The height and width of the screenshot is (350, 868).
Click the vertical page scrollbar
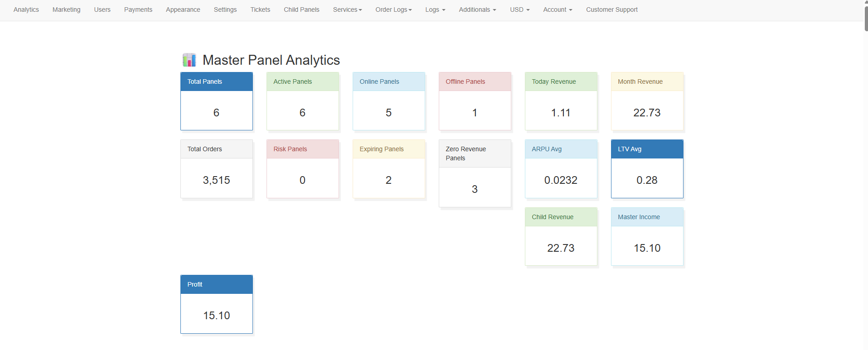pos(866,16)
